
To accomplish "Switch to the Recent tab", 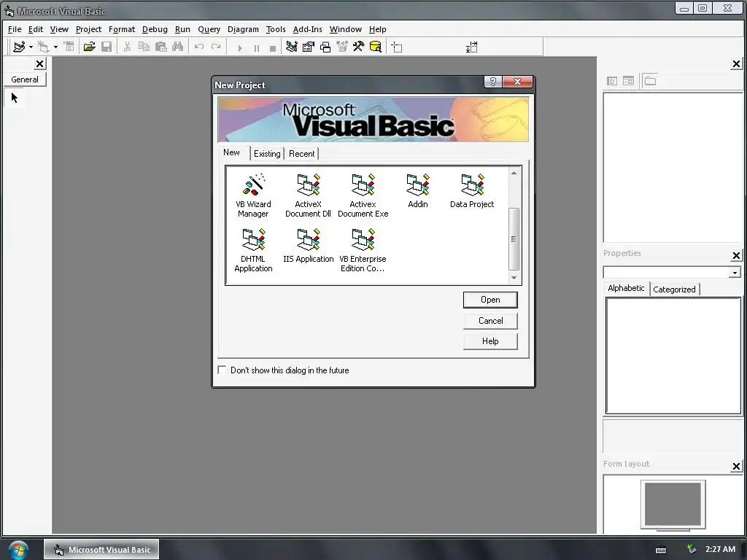I will (x=301, y=154).
